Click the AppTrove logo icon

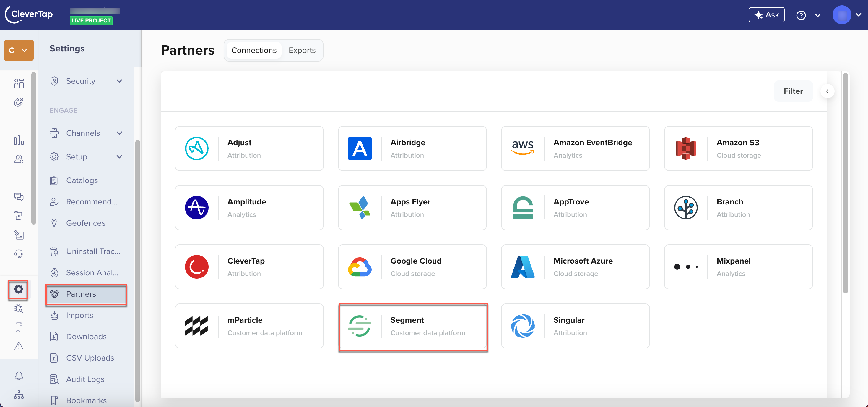523,208
